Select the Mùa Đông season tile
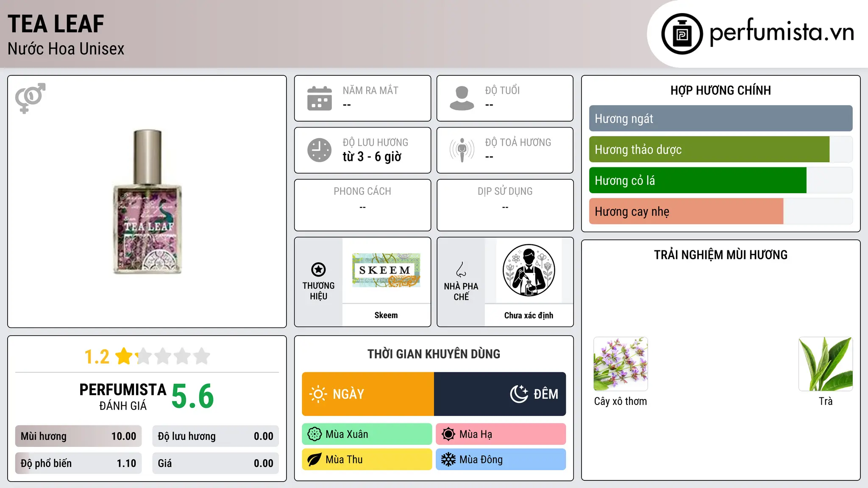 (x=501, y=460)
